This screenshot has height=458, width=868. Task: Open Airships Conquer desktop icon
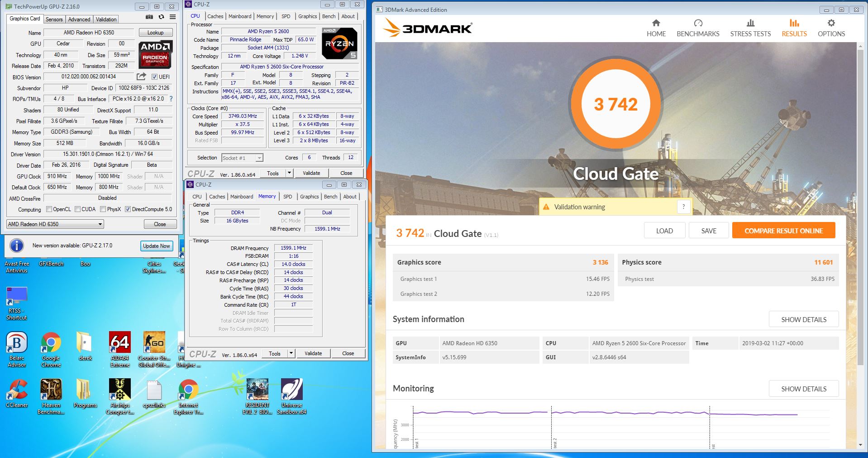120,396
